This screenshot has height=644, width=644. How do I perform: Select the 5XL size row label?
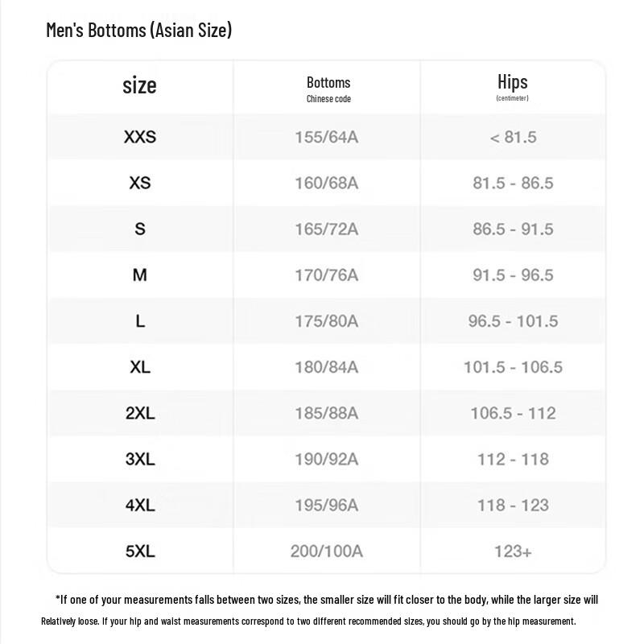click(x=140, y=551)
